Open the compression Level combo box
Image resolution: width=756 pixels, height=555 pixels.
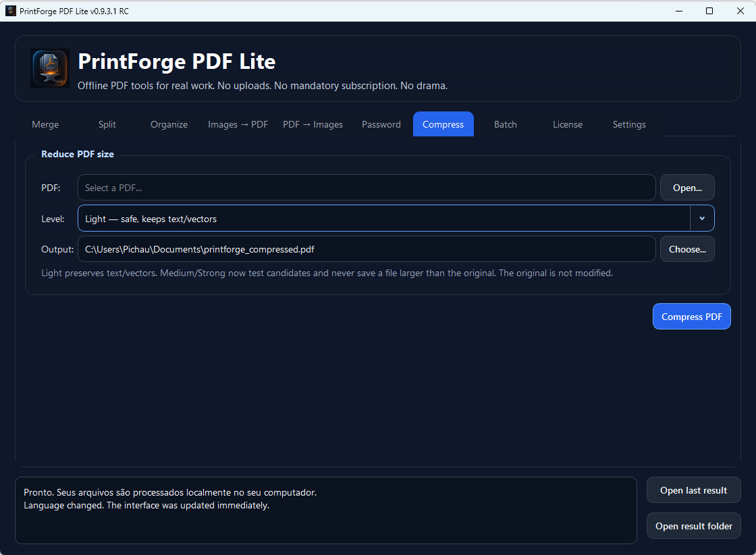(x=396, y=219)
